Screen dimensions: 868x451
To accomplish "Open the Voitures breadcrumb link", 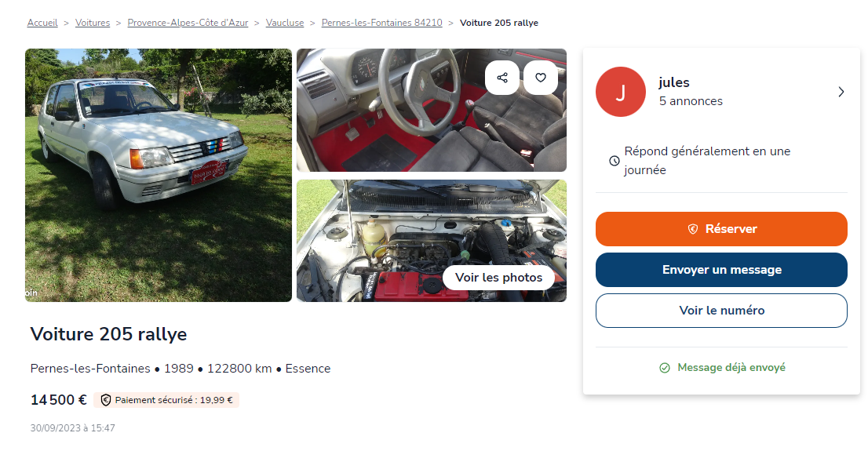I will (x=93, y=23).
